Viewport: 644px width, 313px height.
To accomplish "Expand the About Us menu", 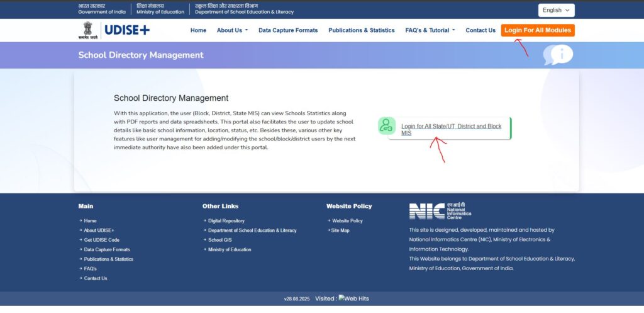I will pos(232,30).
